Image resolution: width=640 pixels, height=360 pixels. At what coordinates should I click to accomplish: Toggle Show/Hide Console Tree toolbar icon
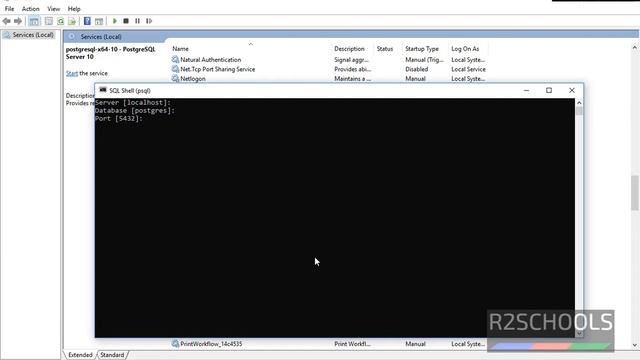click(x=34, y=21)
